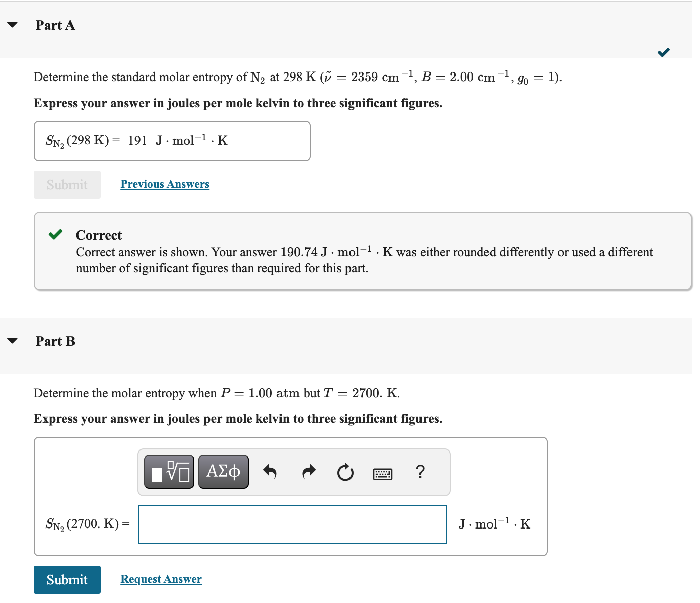Image resolution: width=700 pixels, height=603 pixels.
Task: Submit the Part B answer
Action: (x=67, y=579)
